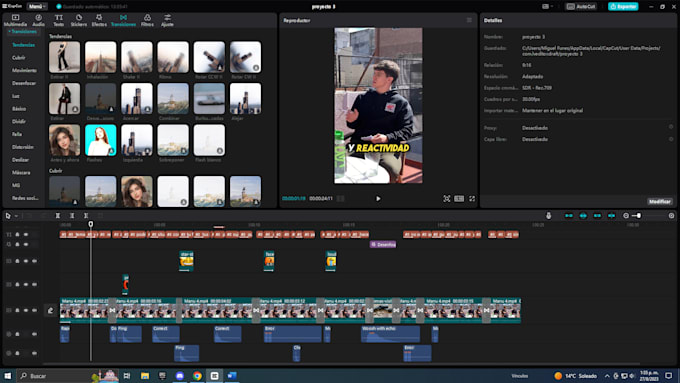Select the Movimiento transitions category
Viewport: 680px width, 383px height.
point(24,70)
